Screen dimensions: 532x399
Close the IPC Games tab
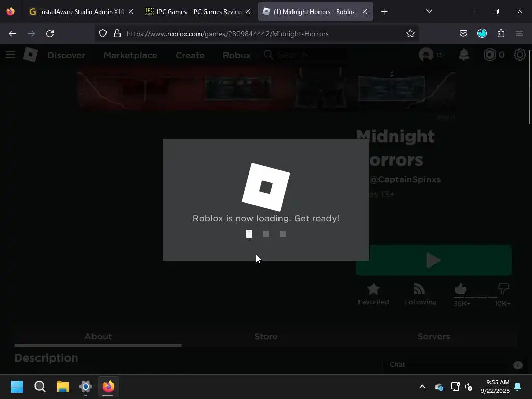coord(248,11)
